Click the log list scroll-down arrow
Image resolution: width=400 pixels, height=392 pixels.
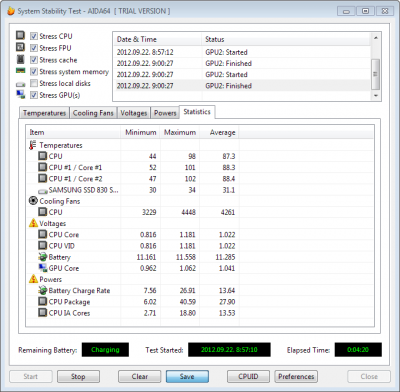(x=376, y=96)
